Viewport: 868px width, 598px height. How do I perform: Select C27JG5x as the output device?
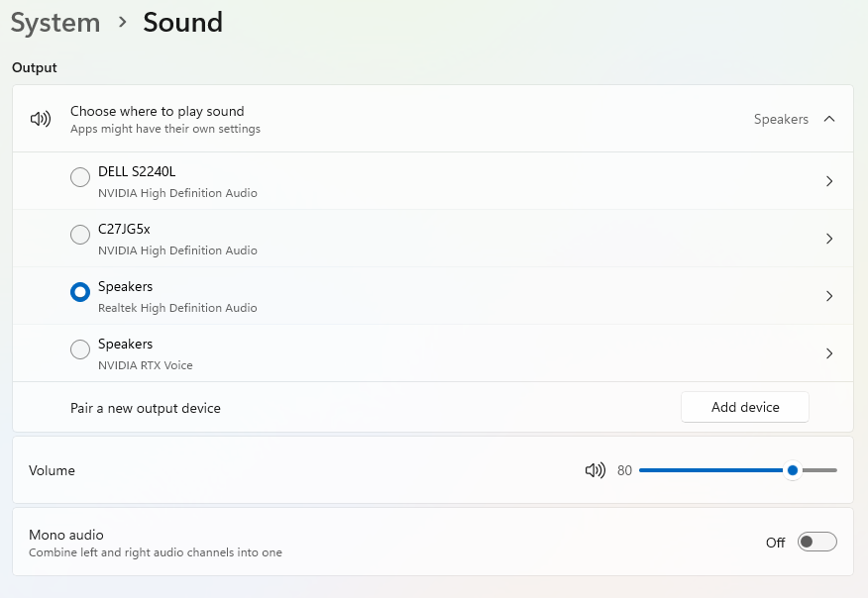click(80, 235)
